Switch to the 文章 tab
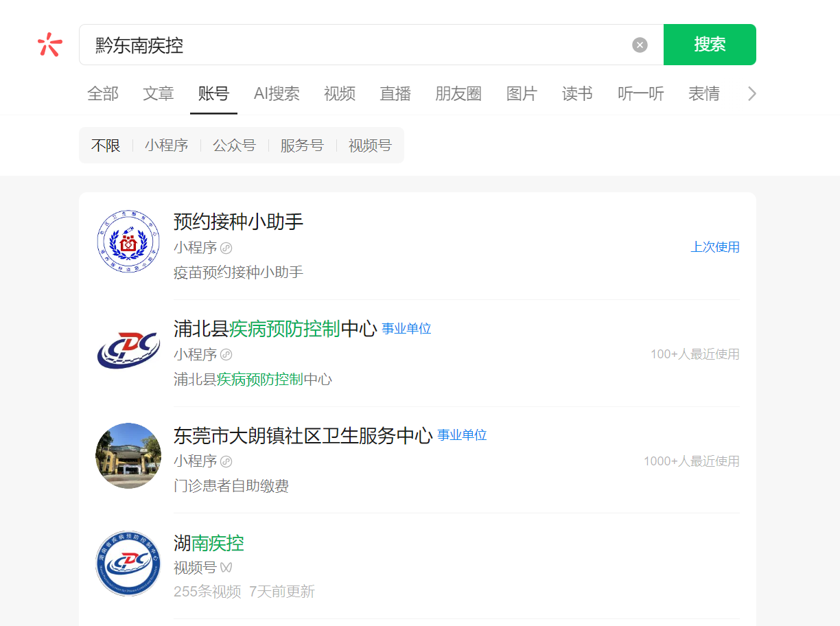The image size is (840, 626). coord(159,94)
